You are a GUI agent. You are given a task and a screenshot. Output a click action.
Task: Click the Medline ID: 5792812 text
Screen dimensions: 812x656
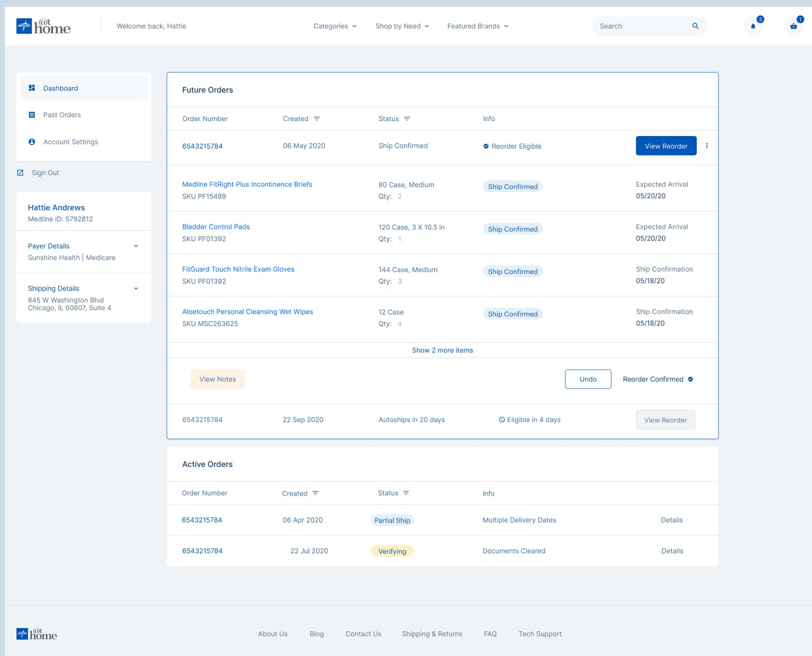click(60, 219)
